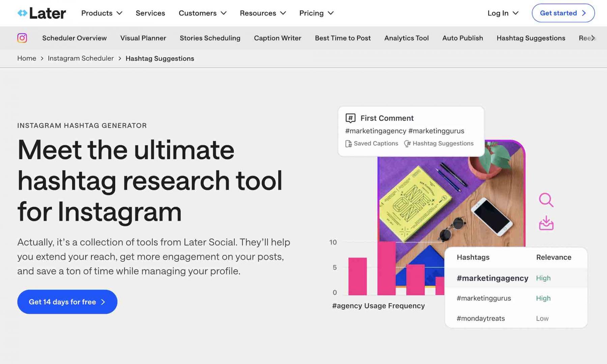Viewport: 607px width, 364px height.
Task: Click the Hashtag Suggestions bulb icon
Action: (x=407, y=144)
